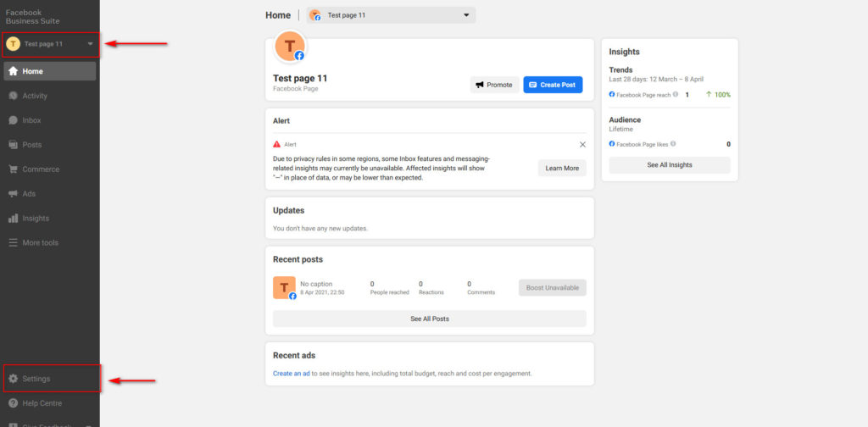Click the Updates heading
The height and width of the screenshot is (427, 868).
click(288, 211)
